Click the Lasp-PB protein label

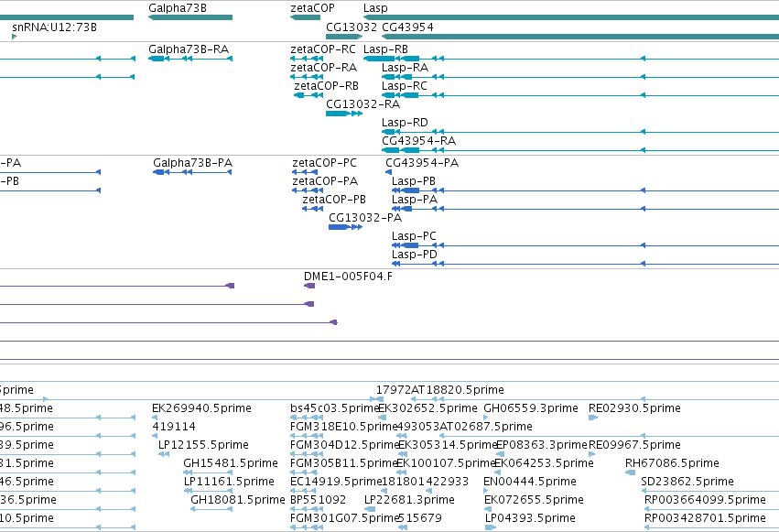click(x=414, y=181)
